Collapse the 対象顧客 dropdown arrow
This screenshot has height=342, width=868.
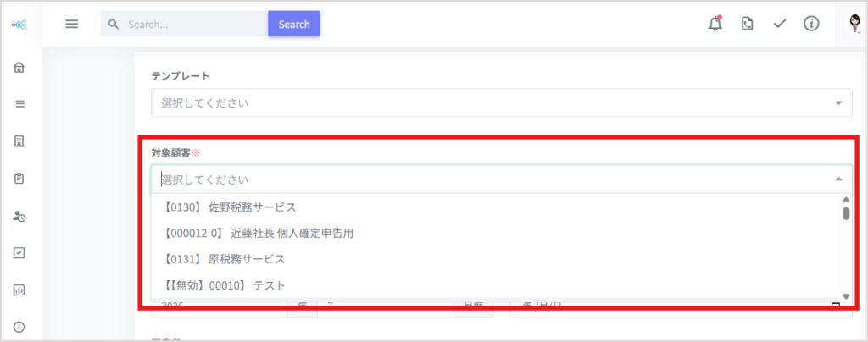click(838, 179)
